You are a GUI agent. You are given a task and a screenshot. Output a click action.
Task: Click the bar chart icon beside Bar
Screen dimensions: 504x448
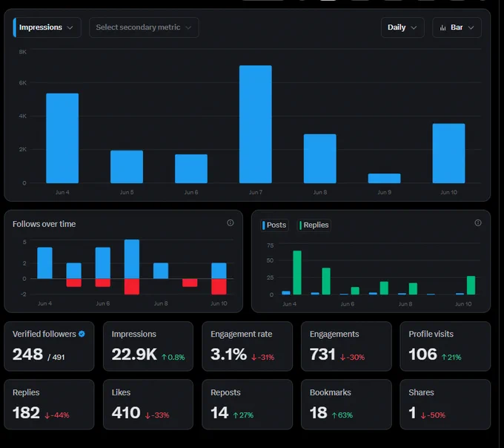[x=443, y=27]
